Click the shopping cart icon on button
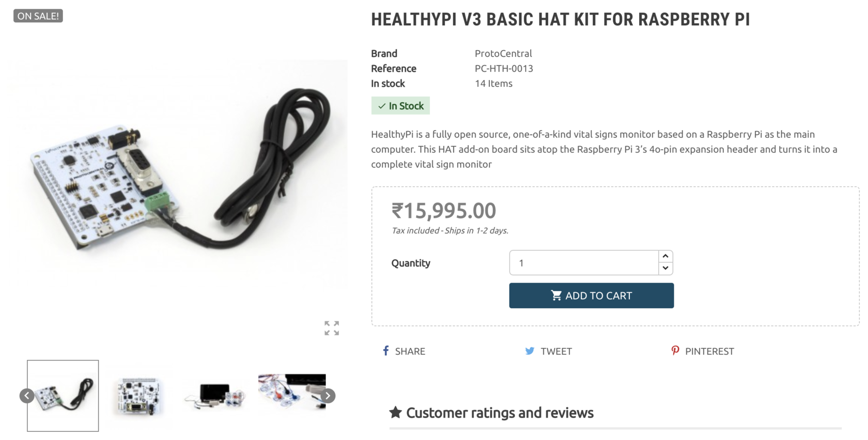Screen dimensions: 868x440 (x=556, y=295)
